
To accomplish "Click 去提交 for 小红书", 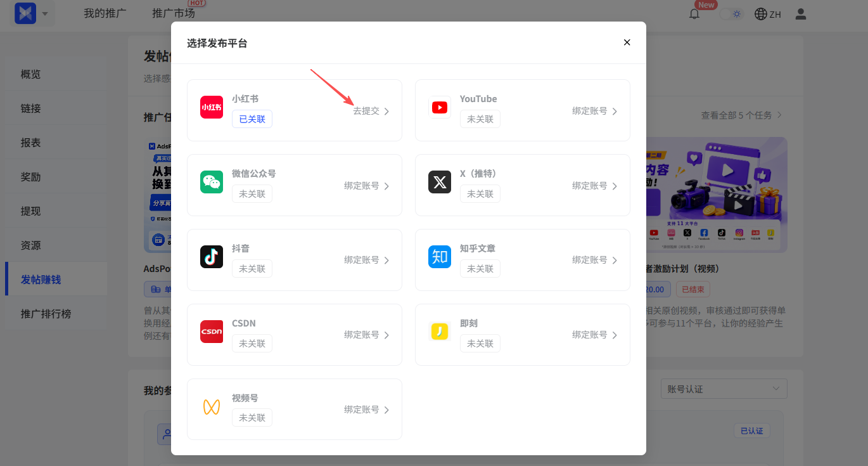I will tap(366, 111).
